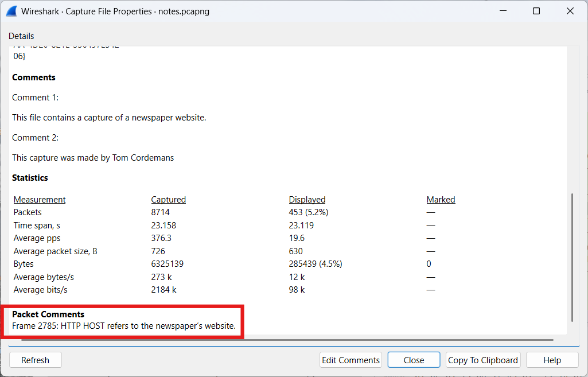Click the Displayed column header
The width and height of the screenshot is (588, 377).
pyautogui.click(x=307, y=200)
